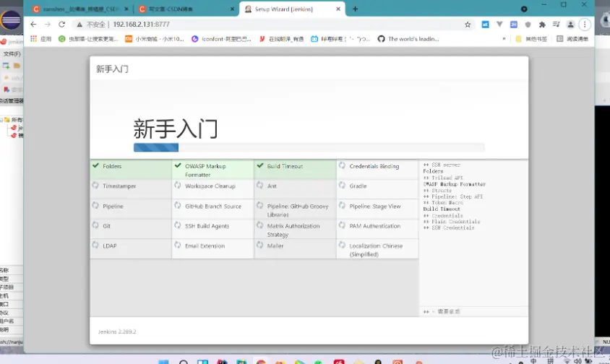Click the not-secure warning icon in address bar

coord(80,25)
